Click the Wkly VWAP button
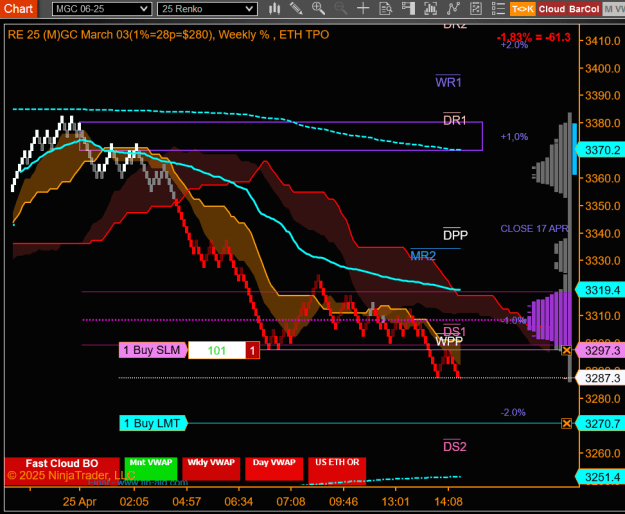 [x=211, y=469]
